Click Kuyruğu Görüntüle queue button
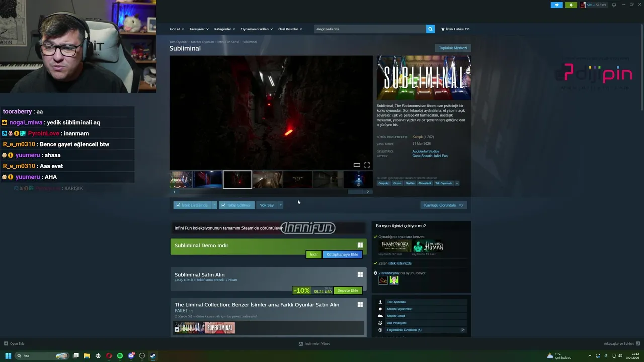This screenshot has width=644, height=362. tap(443, 205)
